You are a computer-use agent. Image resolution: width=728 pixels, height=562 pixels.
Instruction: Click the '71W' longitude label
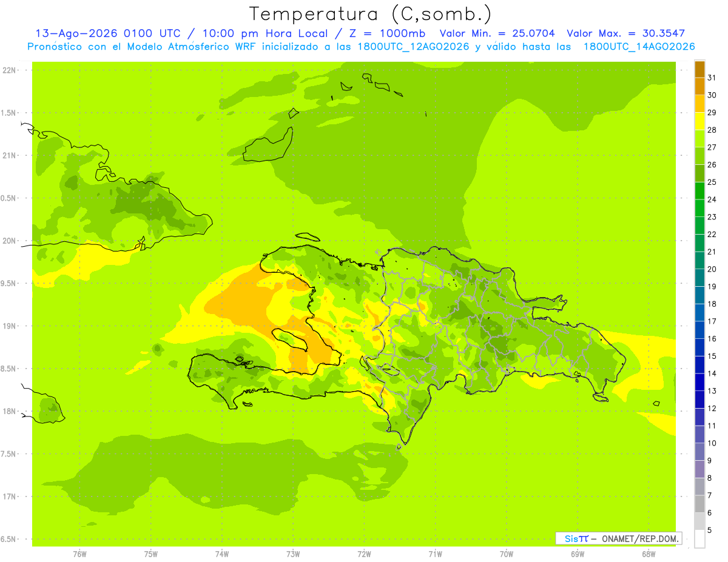coord(435,554)
